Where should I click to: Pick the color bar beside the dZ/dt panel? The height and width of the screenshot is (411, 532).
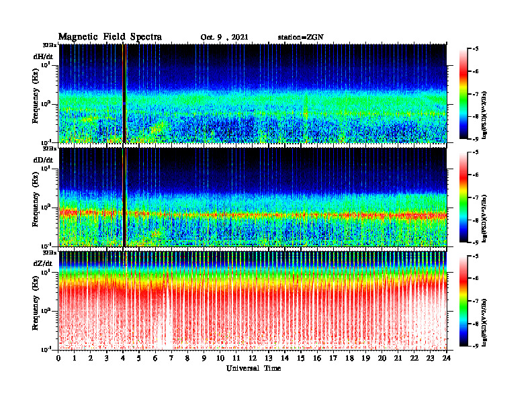click(x=463, y=301)
